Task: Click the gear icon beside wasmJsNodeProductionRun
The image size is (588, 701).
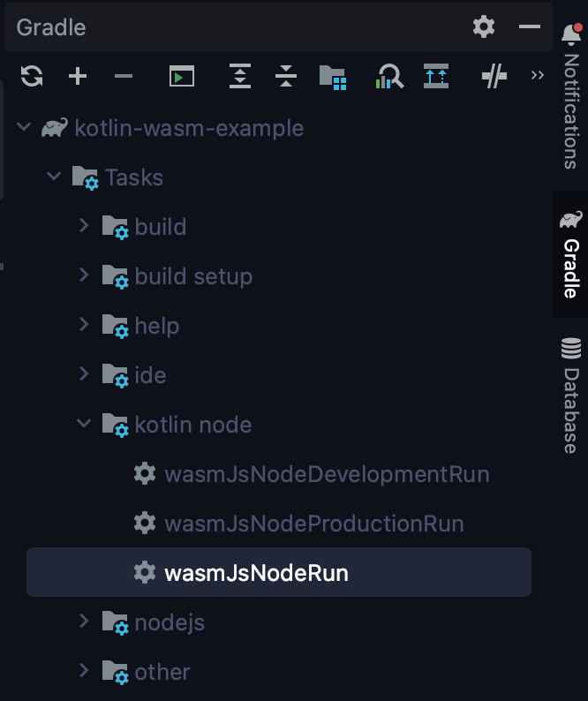Action: pyautogui.click(x=145, y=523)
